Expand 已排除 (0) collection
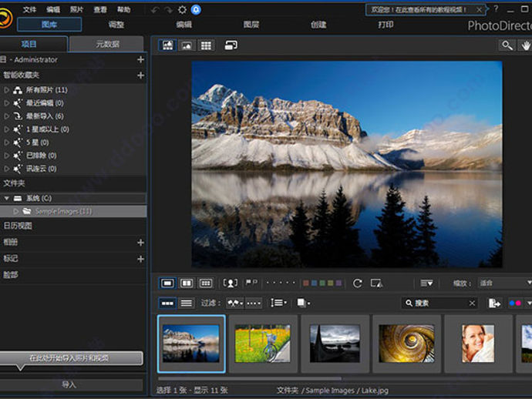Viewport: 532px width, 399px height. [6, 156]
